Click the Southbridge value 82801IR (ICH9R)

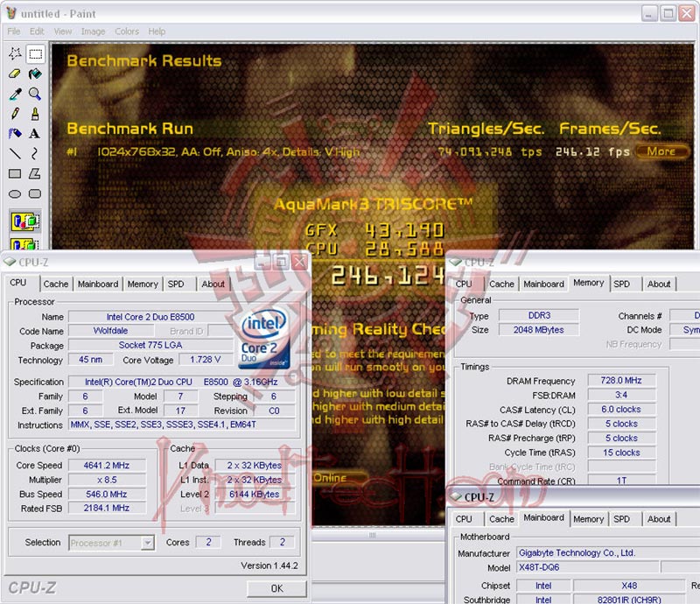point(629,599)
